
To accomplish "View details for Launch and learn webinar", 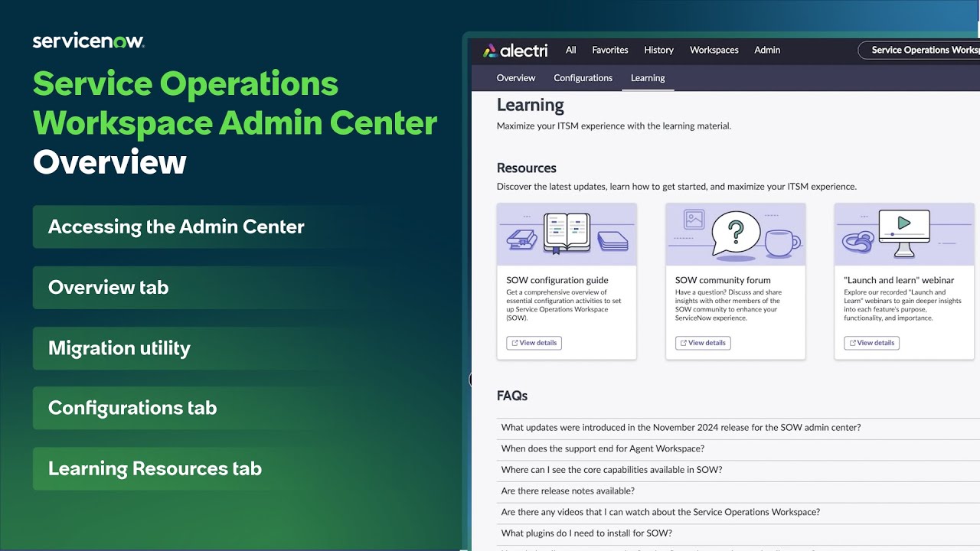I will (x=871, y=343).
